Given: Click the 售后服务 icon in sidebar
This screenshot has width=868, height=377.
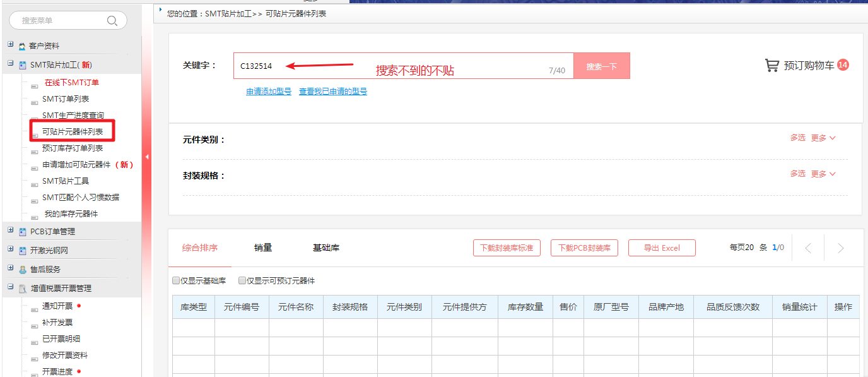Looking at the screenshot, I should [x=22, y=270].
